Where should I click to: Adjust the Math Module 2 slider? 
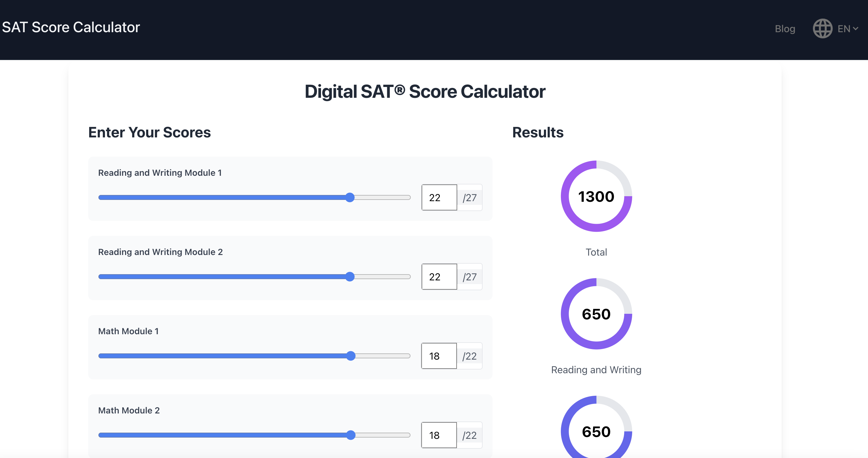point(351,435)
